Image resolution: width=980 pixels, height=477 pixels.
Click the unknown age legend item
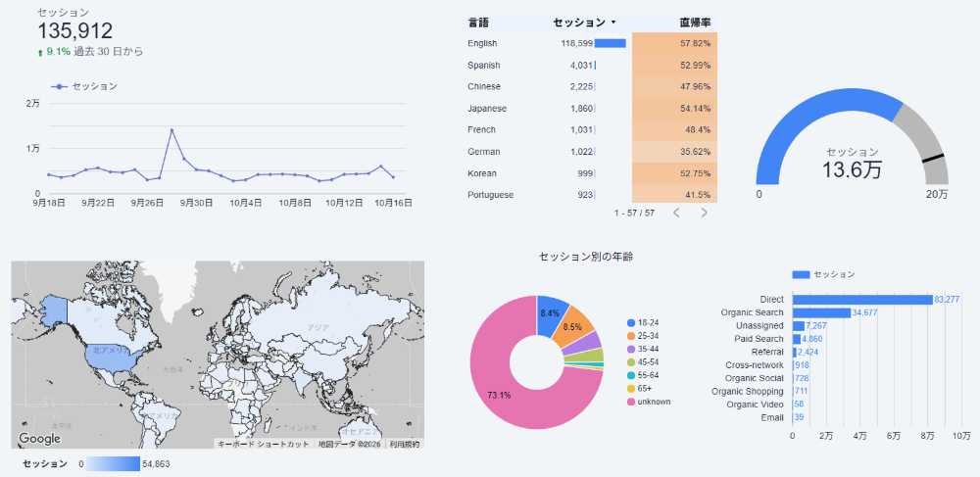point(649,402)
